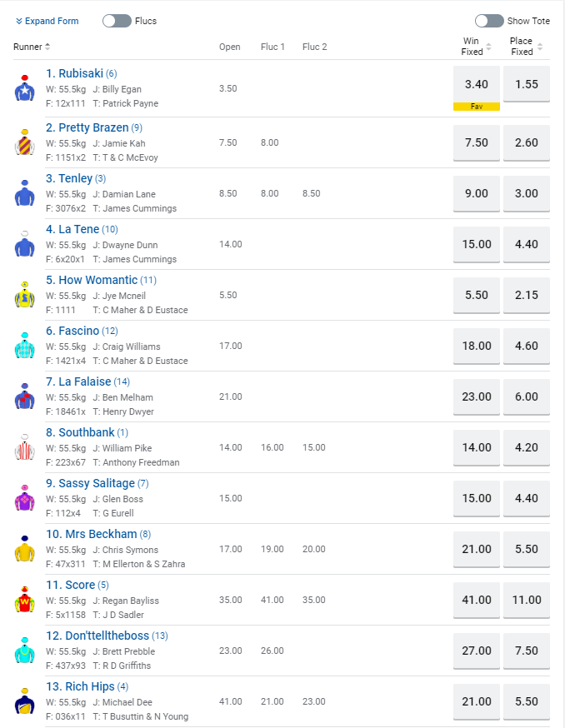Click How Womantic's yellow silks icon
Image resolution: width=565 pixels, height=728 pixels.
click(x=24, y=295)
